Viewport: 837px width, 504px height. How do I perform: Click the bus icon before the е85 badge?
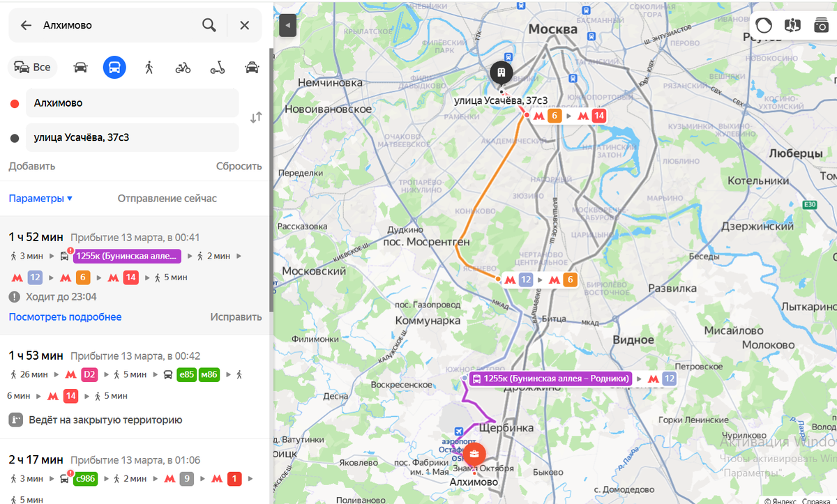click(x=168, y=374)
